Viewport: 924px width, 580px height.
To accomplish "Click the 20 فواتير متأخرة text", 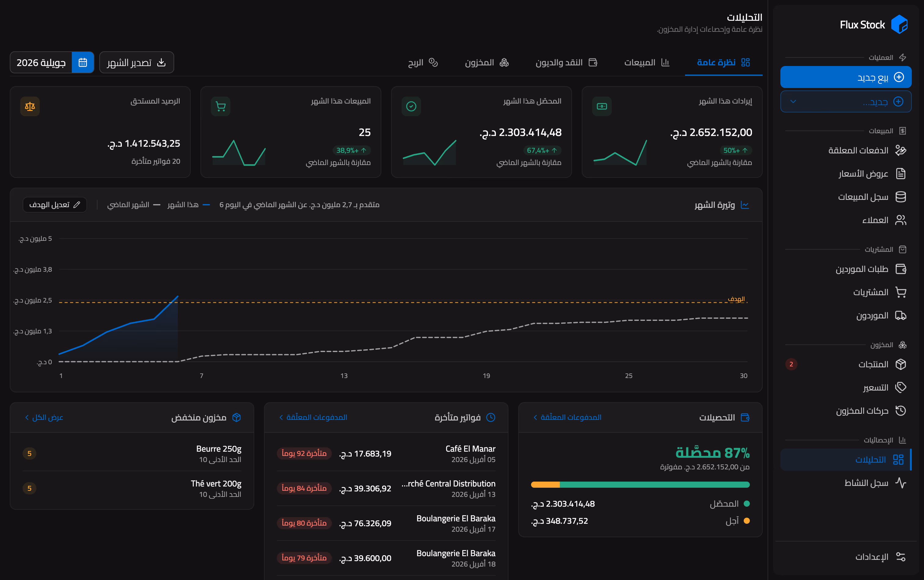I will pos(156,161).
